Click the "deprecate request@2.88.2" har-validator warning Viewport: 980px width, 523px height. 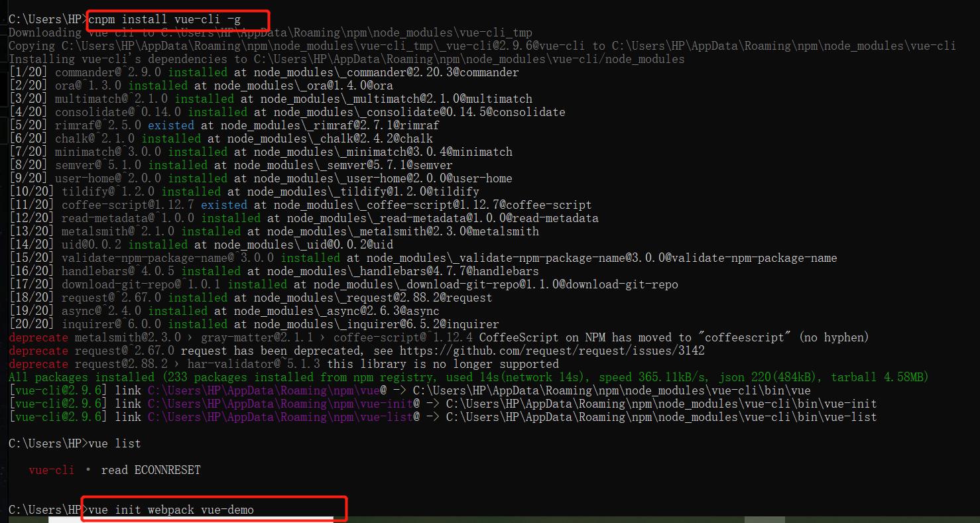click(x=284, y=364)
